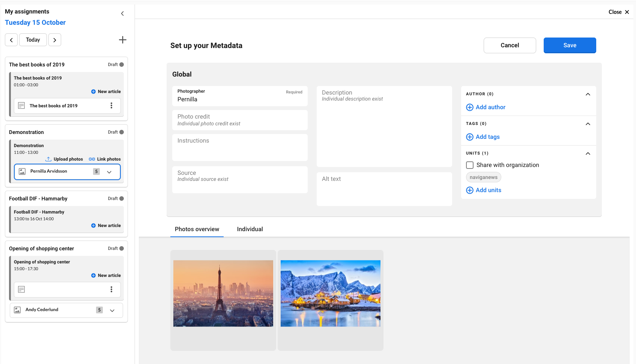Check Share with organization
Image resolution: width=636 pixels, height=364 pixels.
pyautogui.click(x=470, y=165)
